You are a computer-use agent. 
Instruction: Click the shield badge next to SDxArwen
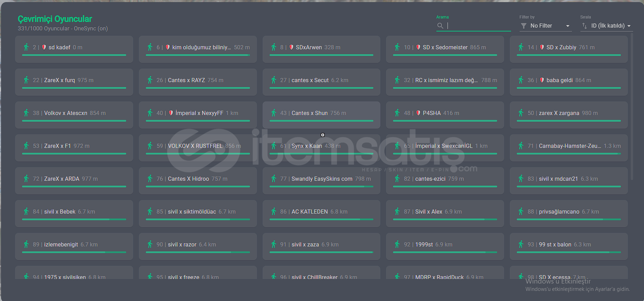coord(291,47)
